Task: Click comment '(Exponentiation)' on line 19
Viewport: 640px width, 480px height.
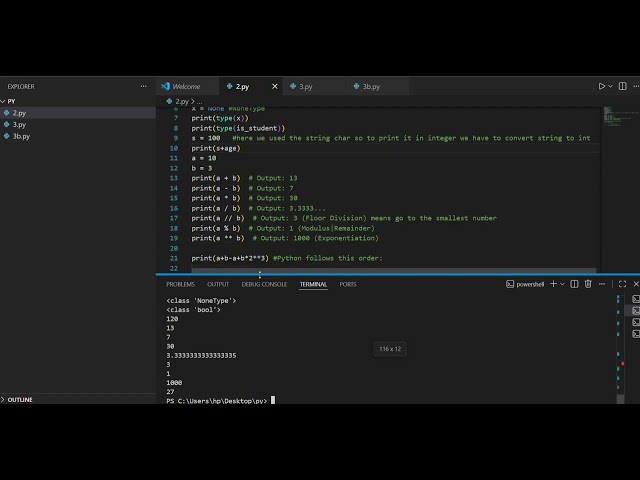Action: 346,238
